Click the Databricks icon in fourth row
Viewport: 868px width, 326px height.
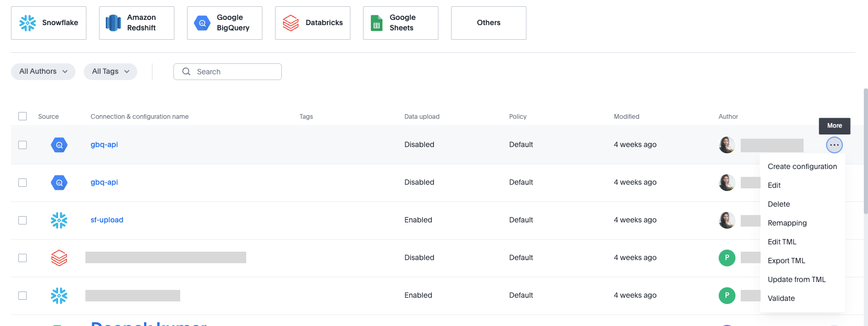click(x=59, y=258)
